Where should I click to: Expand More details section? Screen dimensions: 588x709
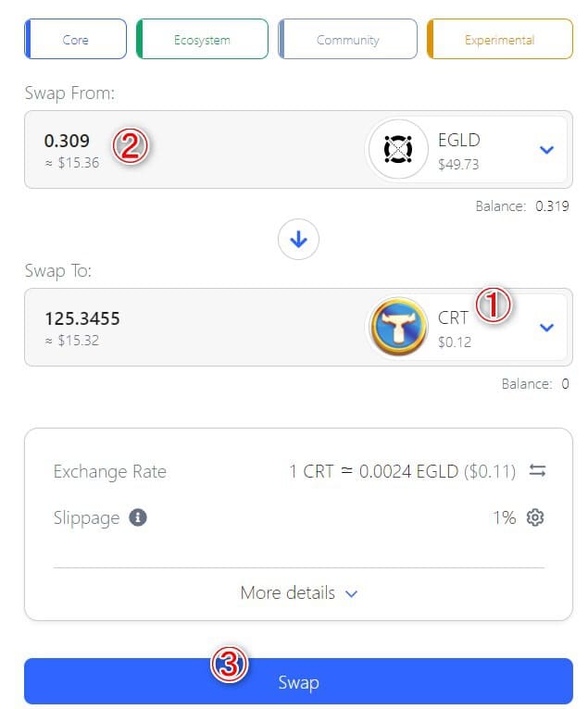[298, 592]
